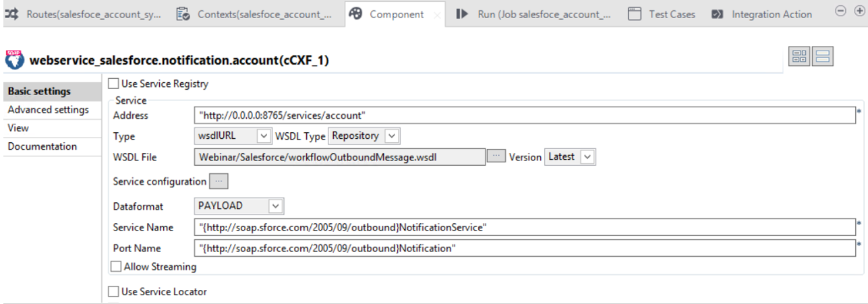The height and width of the screenshot is (304, 868).
Task: Browse for WSDL File with ellipsis button
Action: coord(496,156)
